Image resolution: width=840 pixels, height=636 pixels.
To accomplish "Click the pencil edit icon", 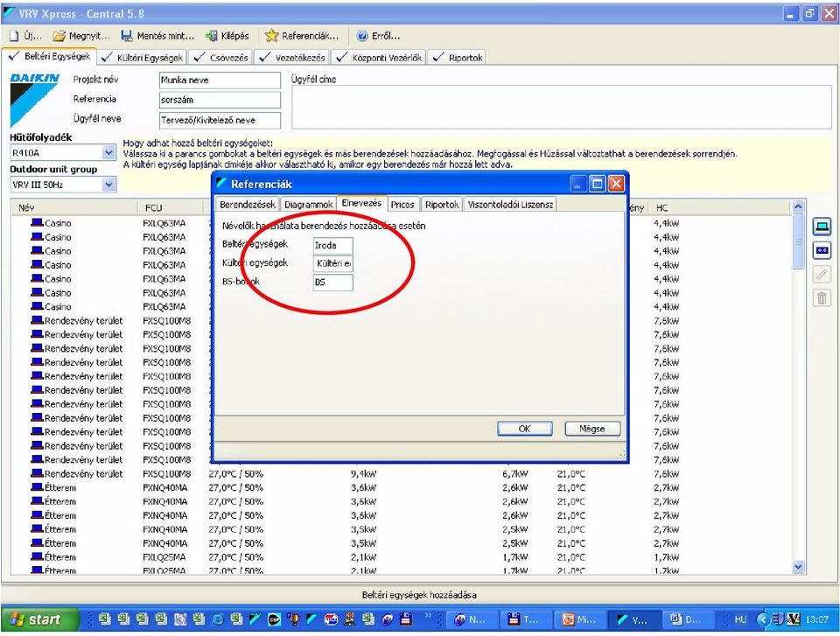I will coord(822,275).
